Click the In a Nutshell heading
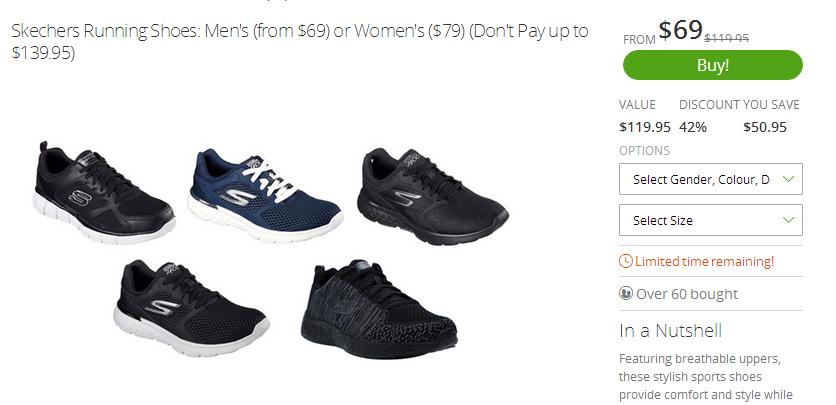The height and width of the screenshot is (405, 836). pos(670,330)
